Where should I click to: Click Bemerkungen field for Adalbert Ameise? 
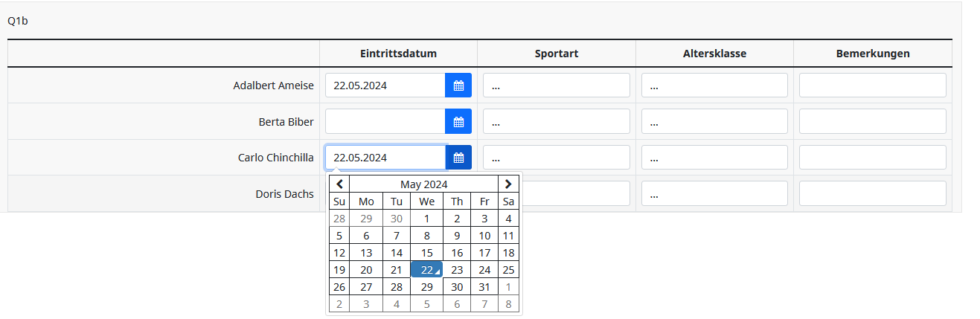click(872, 86)
